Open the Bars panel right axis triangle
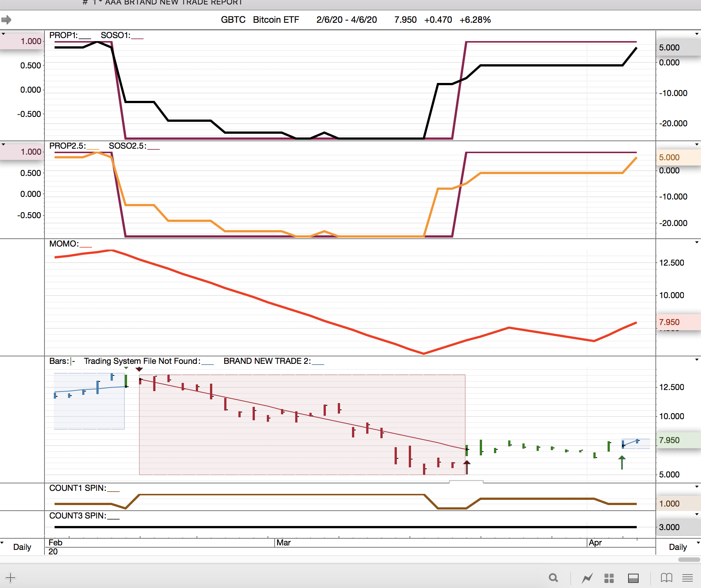Viewport: 701px width, 588px height. [697, 360]
